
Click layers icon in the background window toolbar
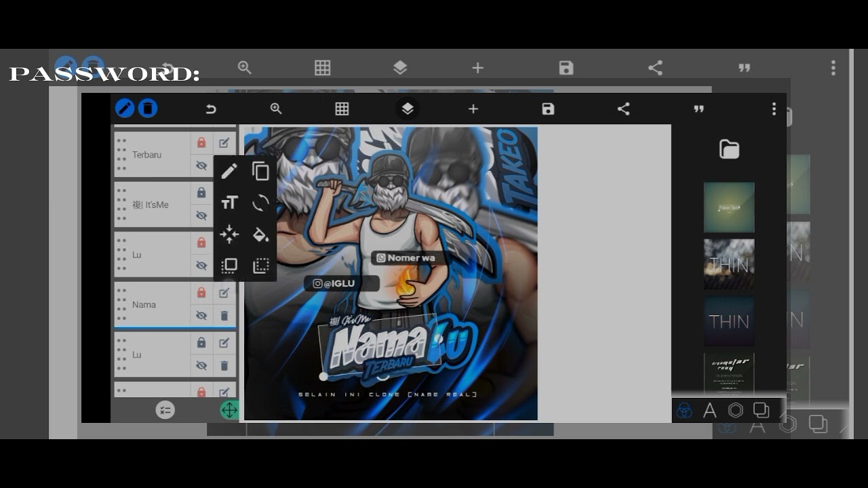400,67
